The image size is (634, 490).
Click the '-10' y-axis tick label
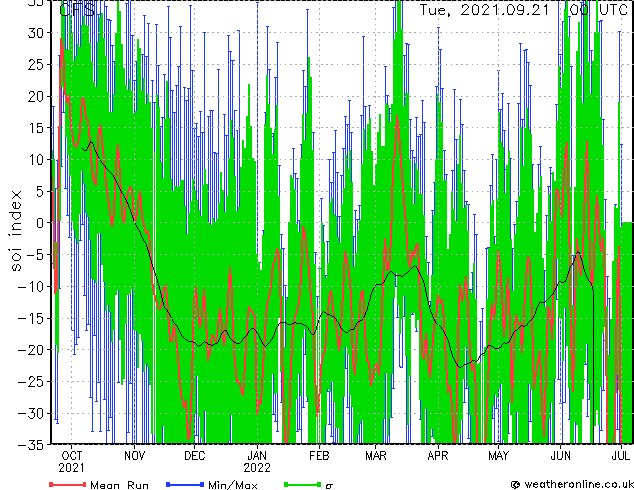coord(31,286)
